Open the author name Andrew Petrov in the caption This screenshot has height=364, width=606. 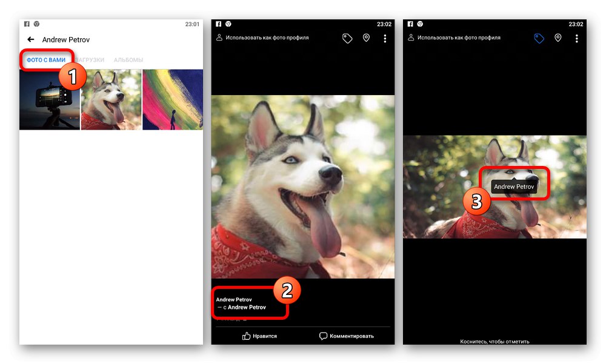click(x=234, y=299)
